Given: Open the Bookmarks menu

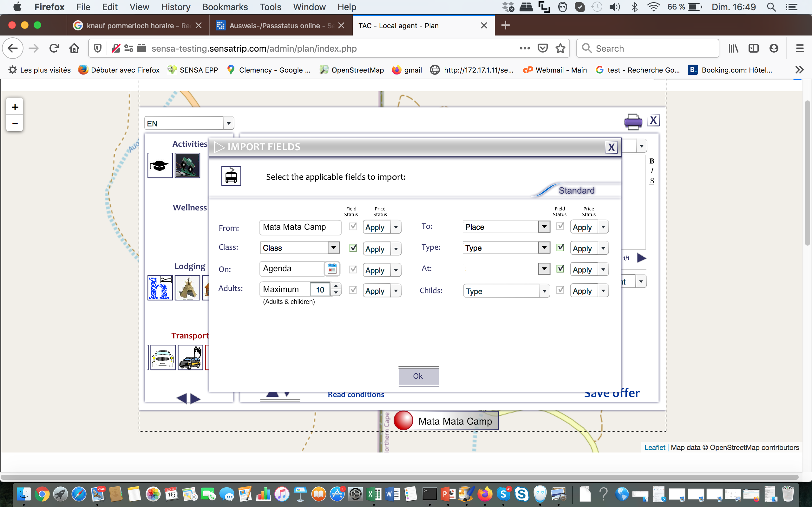Looking at the screenshot, I should 225,7.
